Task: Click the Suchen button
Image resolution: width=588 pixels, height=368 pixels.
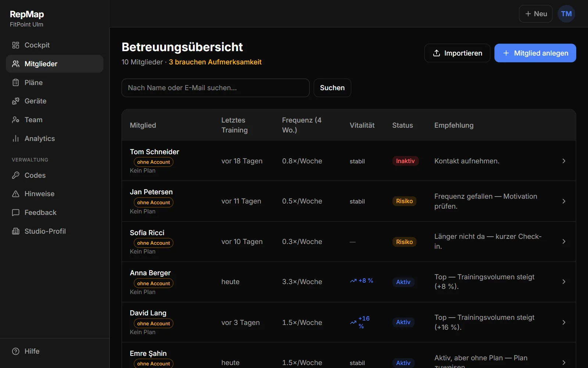Action: 332,88
